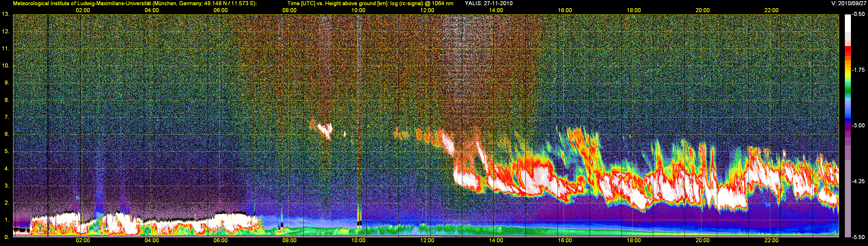Click the 5. km height axis label
This screenshot has width=868, height=246.
7,151
